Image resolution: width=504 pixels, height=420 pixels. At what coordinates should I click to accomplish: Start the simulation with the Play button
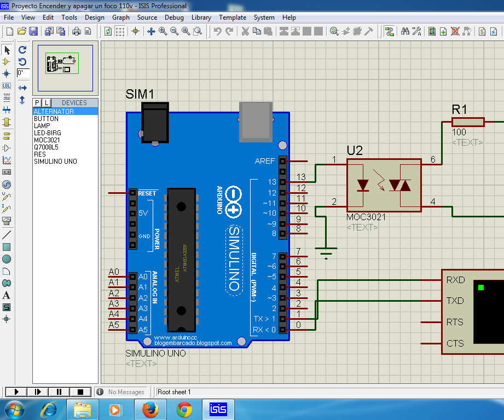[x=15, y=391]
